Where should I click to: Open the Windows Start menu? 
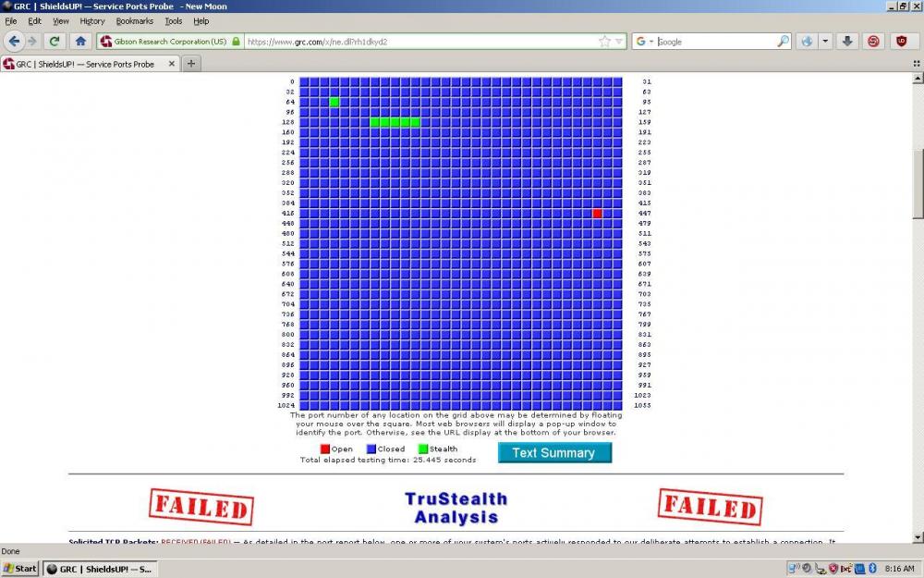[x=20, y=569]
